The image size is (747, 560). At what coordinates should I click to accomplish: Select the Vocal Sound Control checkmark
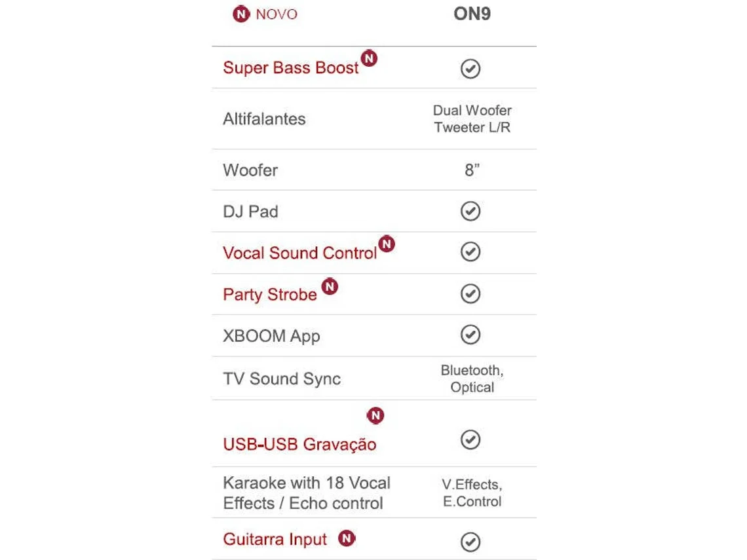click(x=470, y=252)
